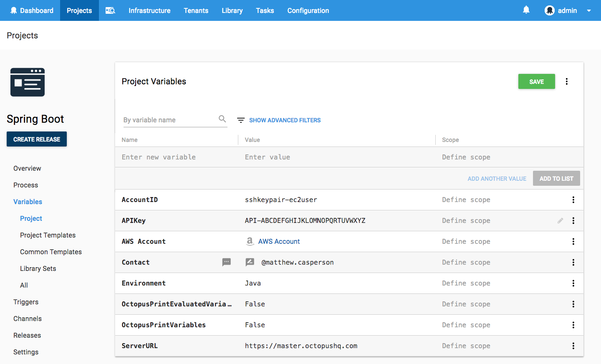Switch to the Infrastructure tab
This screenshot has width=601, height=364.
coord(149,10)
